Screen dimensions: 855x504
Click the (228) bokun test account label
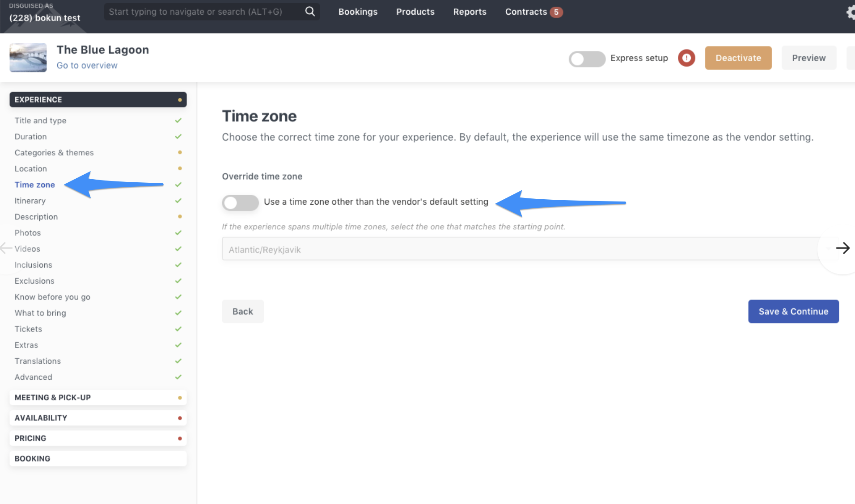[x=45, y=18]
